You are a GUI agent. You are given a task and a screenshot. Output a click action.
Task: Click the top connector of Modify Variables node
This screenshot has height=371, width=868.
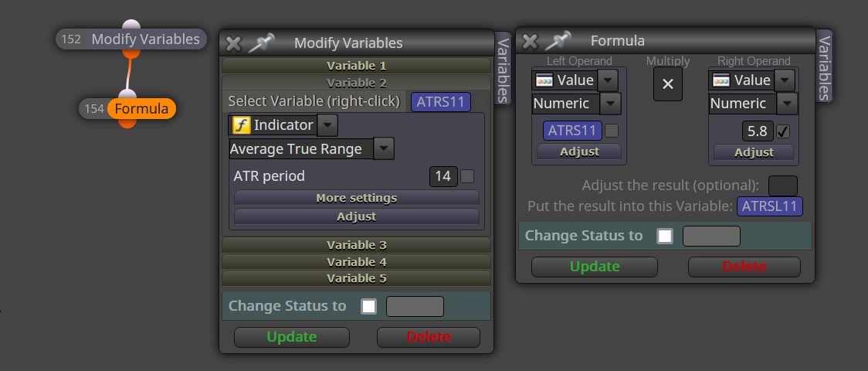pyautogui.click(x=131, y=25)
